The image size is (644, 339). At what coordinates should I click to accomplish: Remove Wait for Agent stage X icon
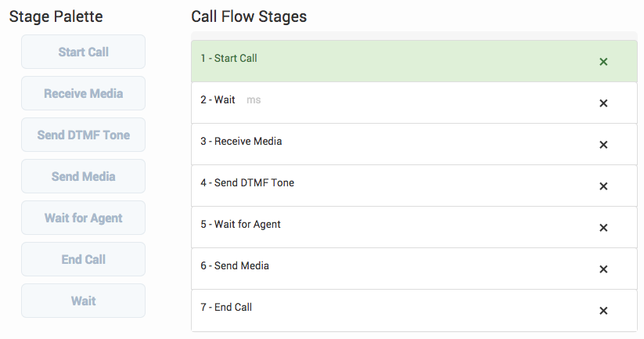pyautogui.click(x=603, y=228)
